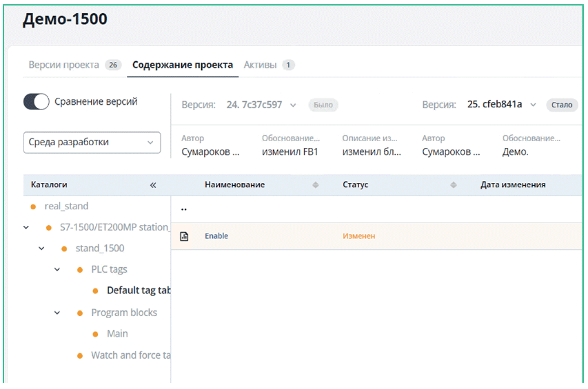Click the Было badge
Screen dimensions: 588x389
click(323, 105)
